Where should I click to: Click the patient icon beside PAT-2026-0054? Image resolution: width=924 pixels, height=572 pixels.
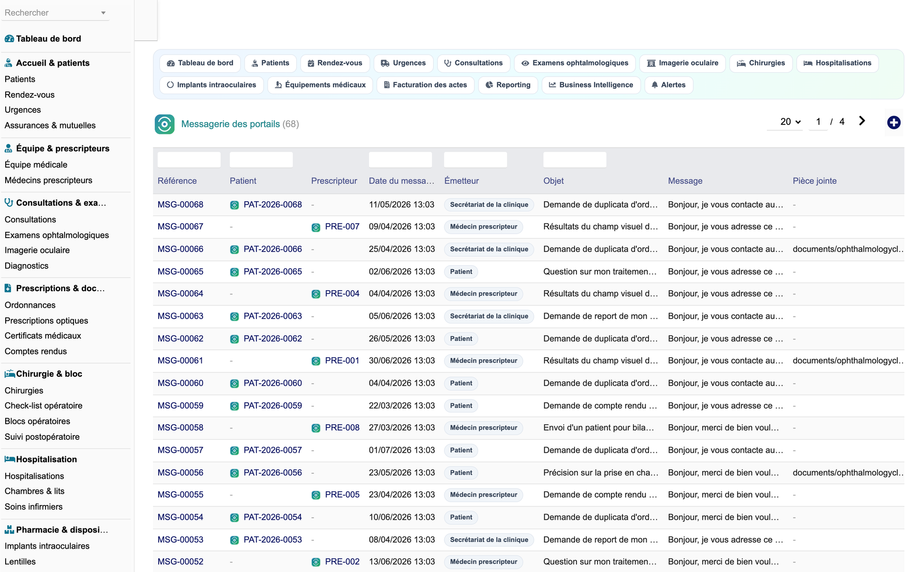[x=235, y=518]
